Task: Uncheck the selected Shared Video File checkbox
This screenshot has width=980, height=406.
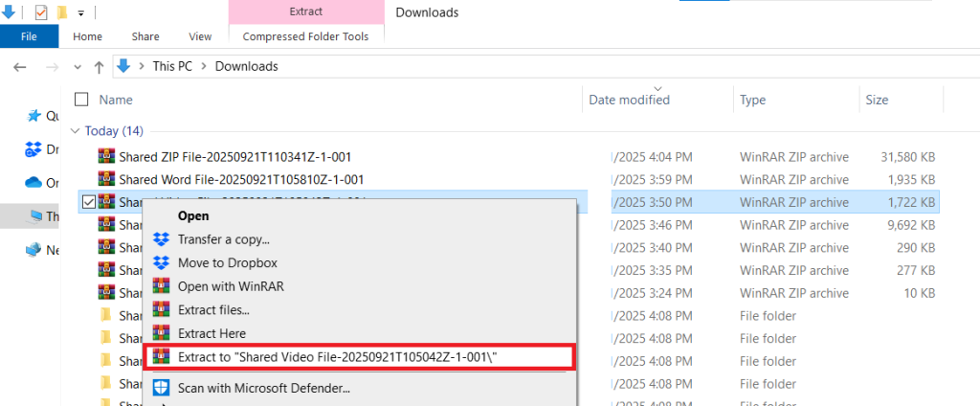Action: 89,201
